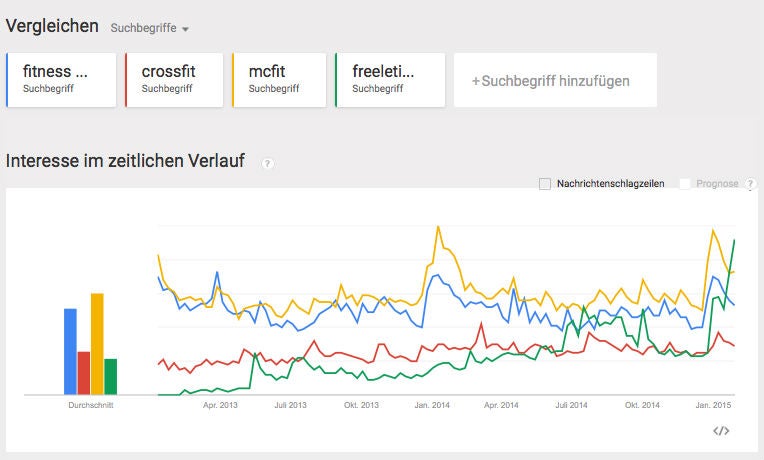Click help icon beside the Interesse heading
Screen dimensions: 764x460
tap(268, 163)
